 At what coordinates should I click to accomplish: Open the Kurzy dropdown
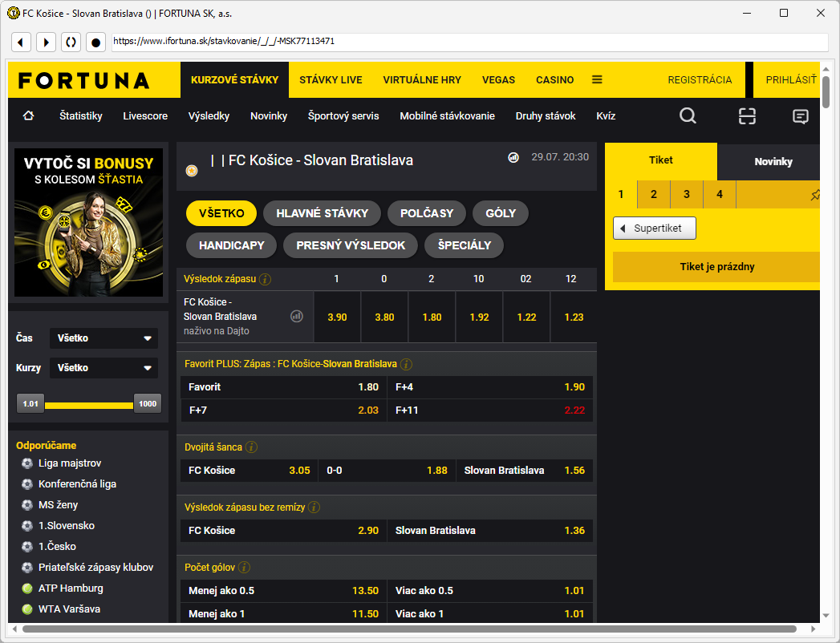[x=103, y=368]
